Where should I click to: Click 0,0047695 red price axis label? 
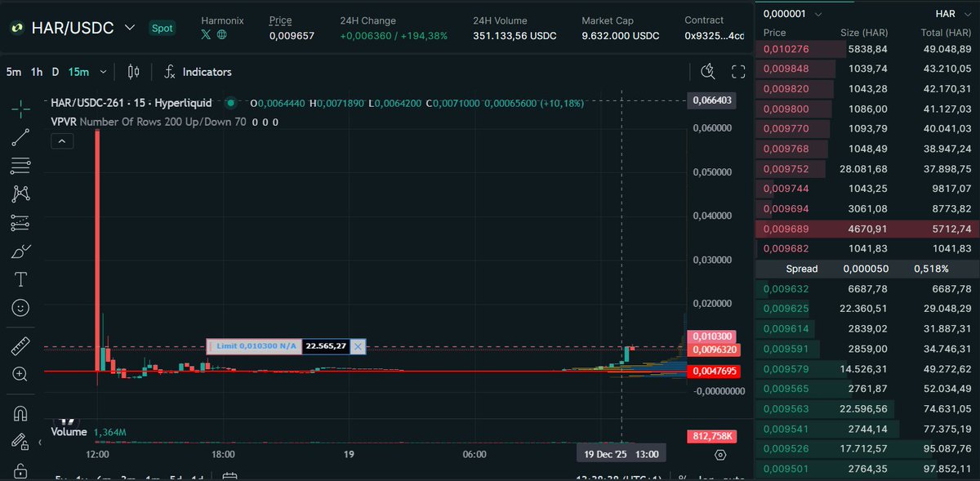715,371
